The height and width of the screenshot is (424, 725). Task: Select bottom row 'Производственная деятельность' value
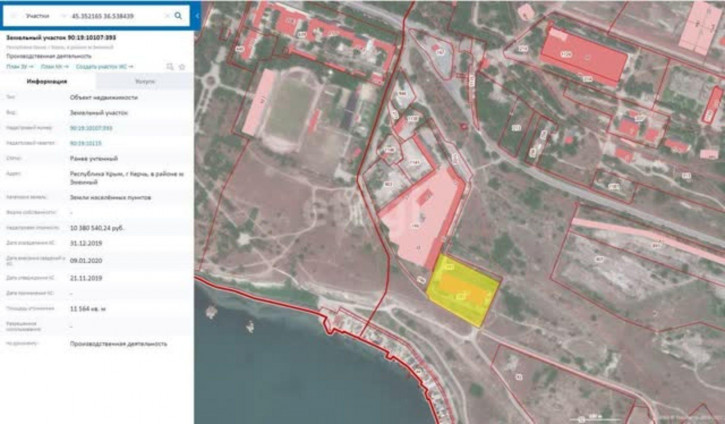click(x=118, y=344)
